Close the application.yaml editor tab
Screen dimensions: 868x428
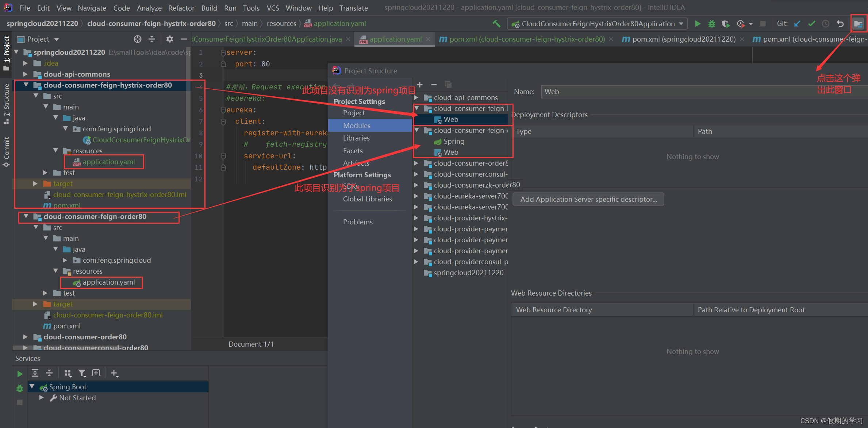428,39
